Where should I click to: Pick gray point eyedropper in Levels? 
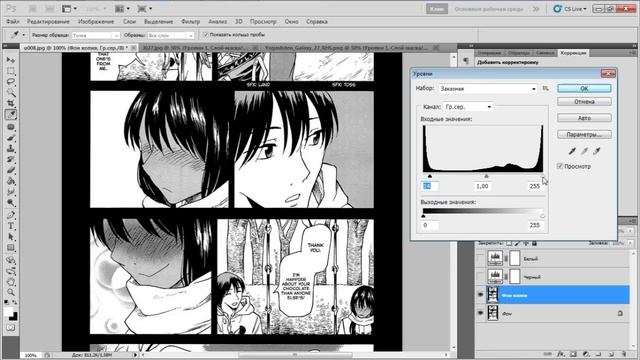point(584,151)
